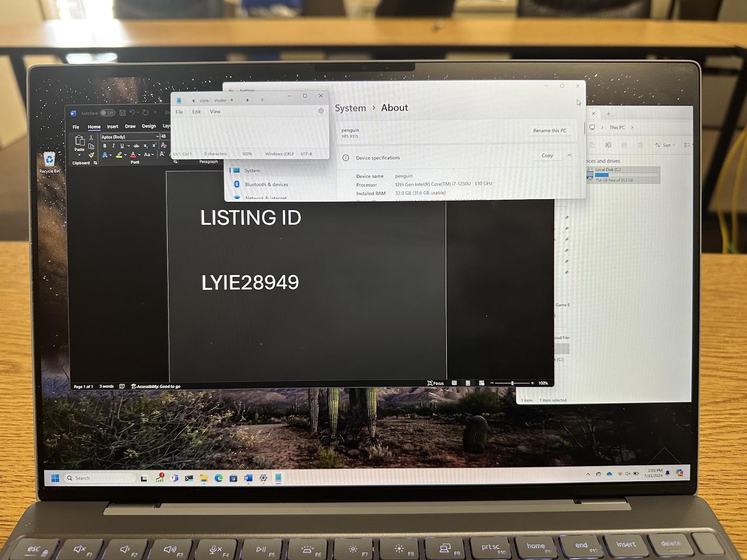Screen dimensions: 747x560
Task: Toggle Italic formatting in Word
Action: click(x=114, y=146)
